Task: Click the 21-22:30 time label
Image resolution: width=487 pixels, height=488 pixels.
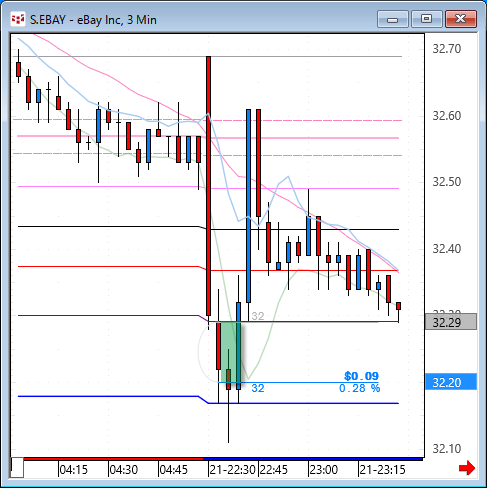Action: [232, 470]
